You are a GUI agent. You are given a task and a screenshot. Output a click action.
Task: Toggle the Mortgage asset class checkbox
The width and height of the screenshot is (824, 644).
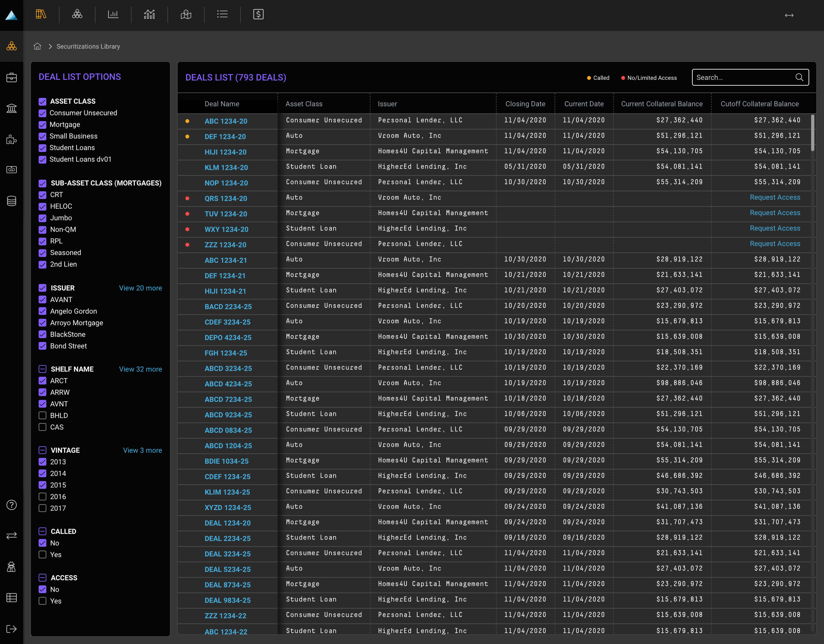click(x=42, y=125)
